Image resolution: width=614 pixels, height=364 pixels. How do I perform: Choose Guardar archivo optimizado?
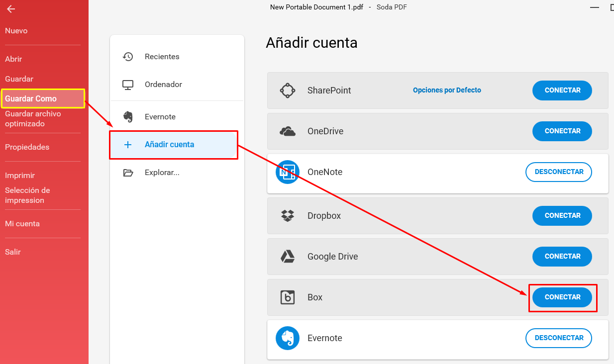click(33, 119)
